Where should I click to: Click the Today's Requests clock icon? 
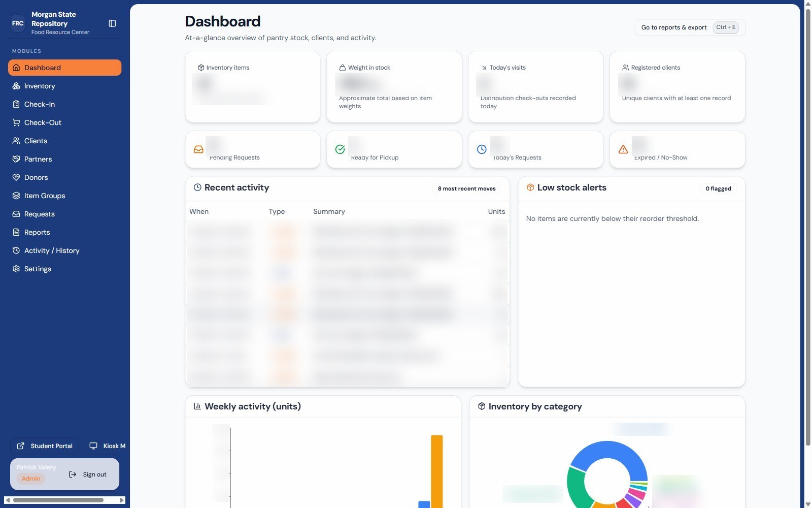tap(482, 149)
